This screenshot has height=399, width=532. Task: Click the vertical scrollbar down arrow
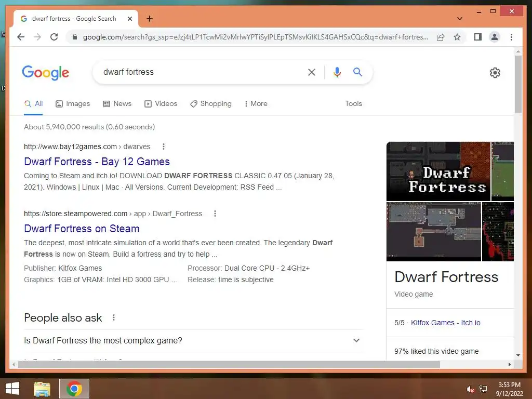[518, 355]
